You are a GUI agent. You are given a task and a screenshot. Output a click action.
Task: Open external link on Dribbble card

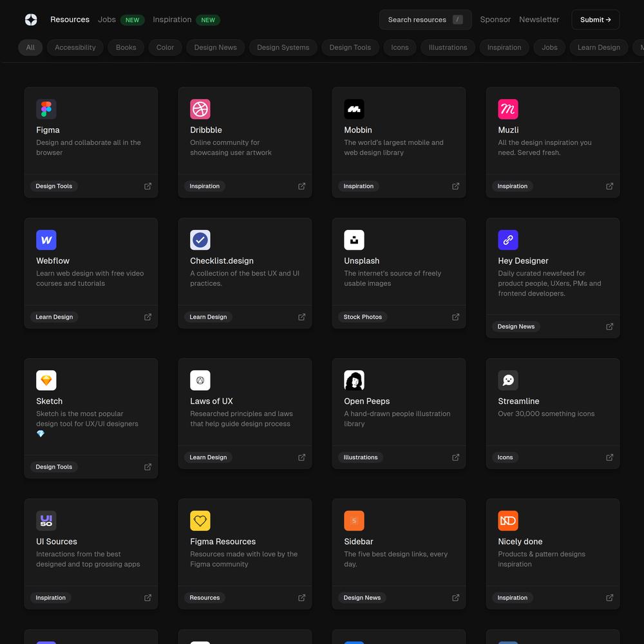pyautogui.click(x=302, y=186)
